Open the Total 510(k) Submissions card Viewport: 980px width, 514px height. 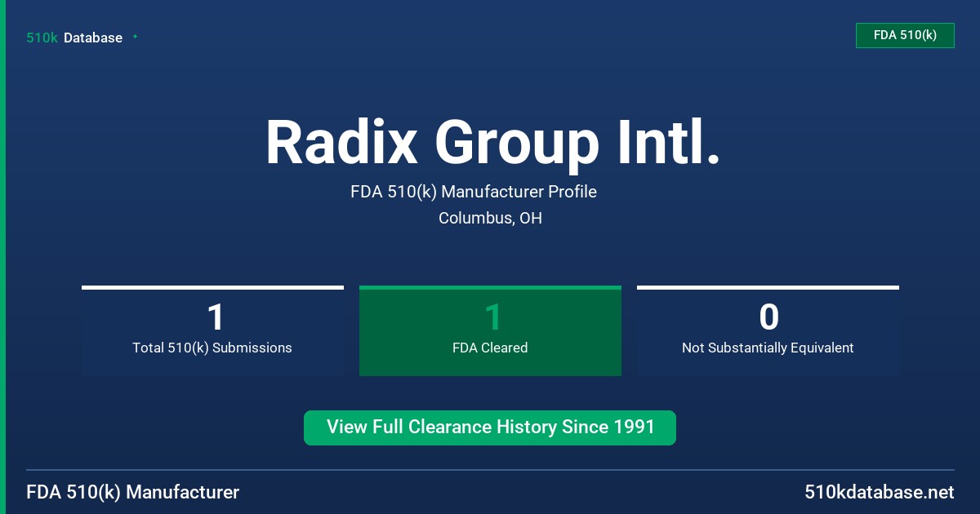pyautogui.click(x=212, y=330)
